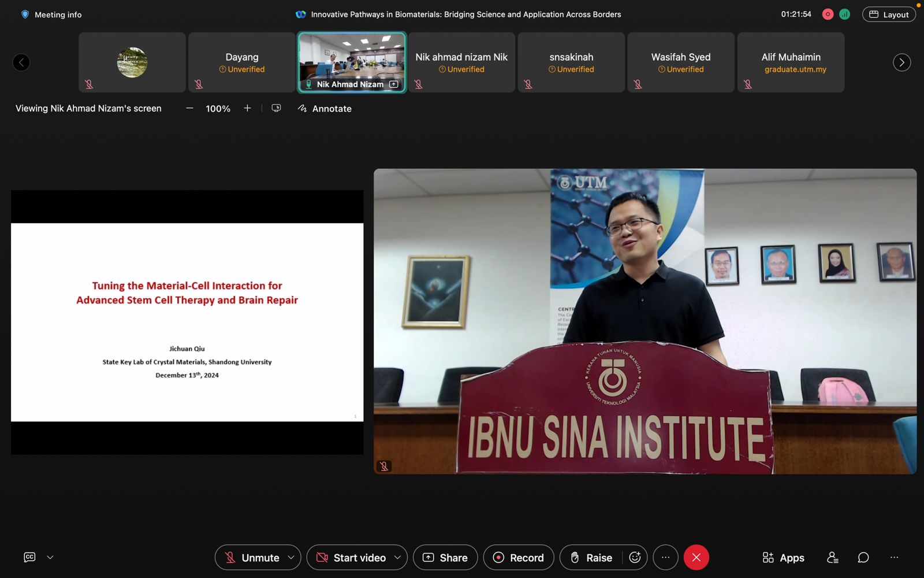Click the meeting title text
This screenshot has width=924, height=578.
tap(466, 14)
